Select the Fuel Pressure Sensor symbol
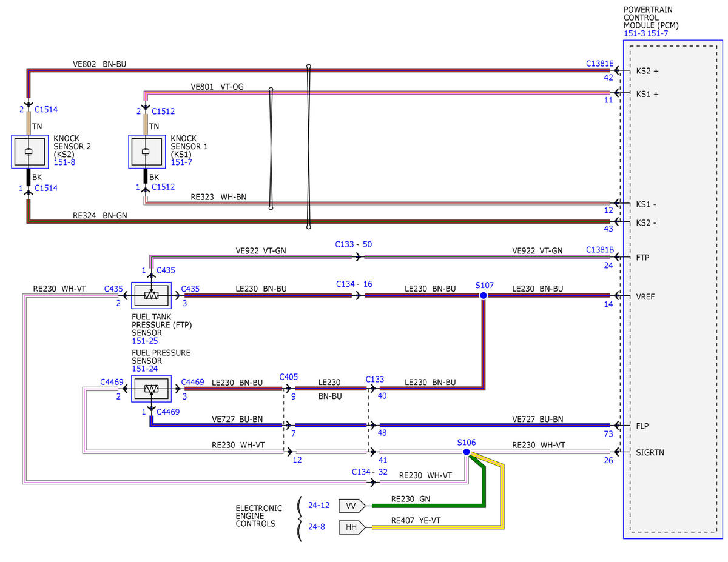728x562 pixels. (x=151, y=389)
